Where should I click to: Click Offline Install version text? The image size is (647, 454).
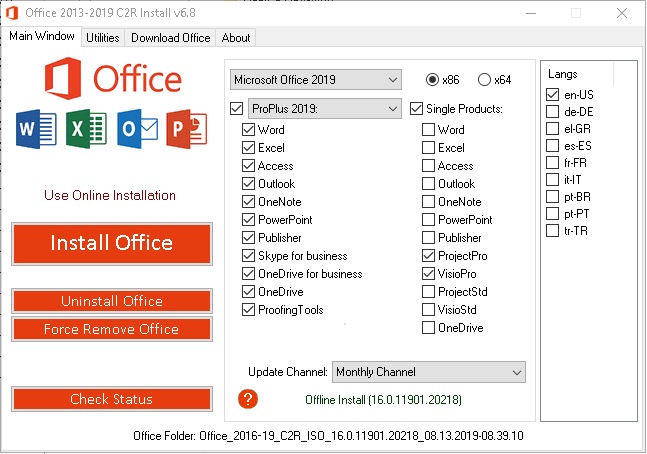click(383, 400)
